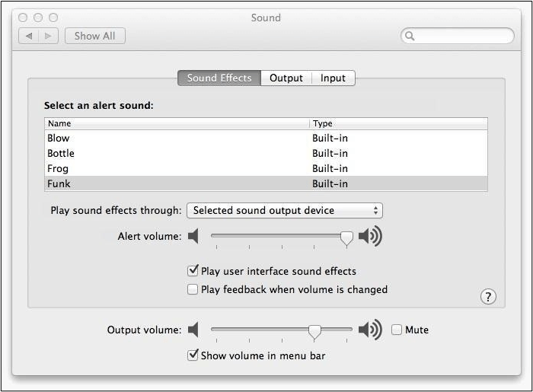The width and height of the screenshot is (533, 392).
Task: Click the Output volume slider knob
Action: (314, 332)
